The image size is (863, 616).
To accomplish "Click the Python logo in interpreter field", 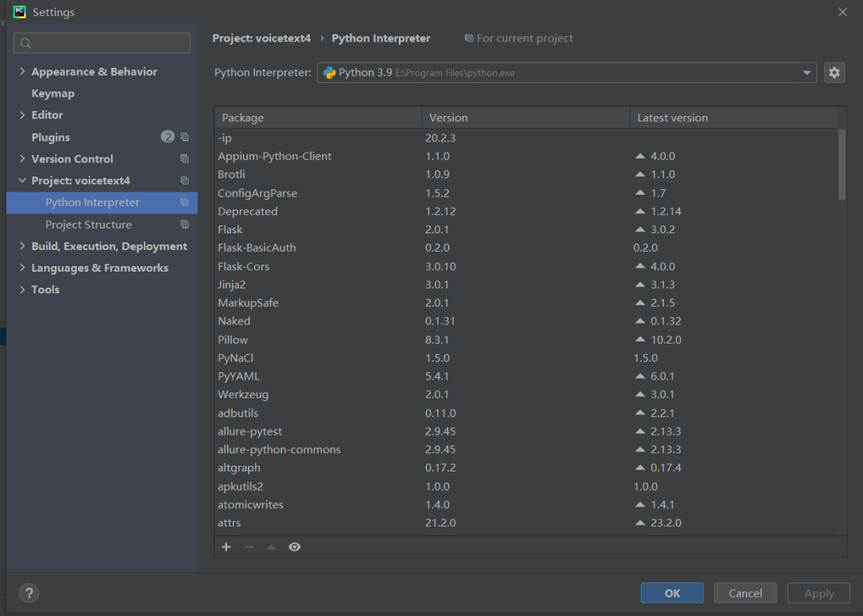I will tap(329, 73).
